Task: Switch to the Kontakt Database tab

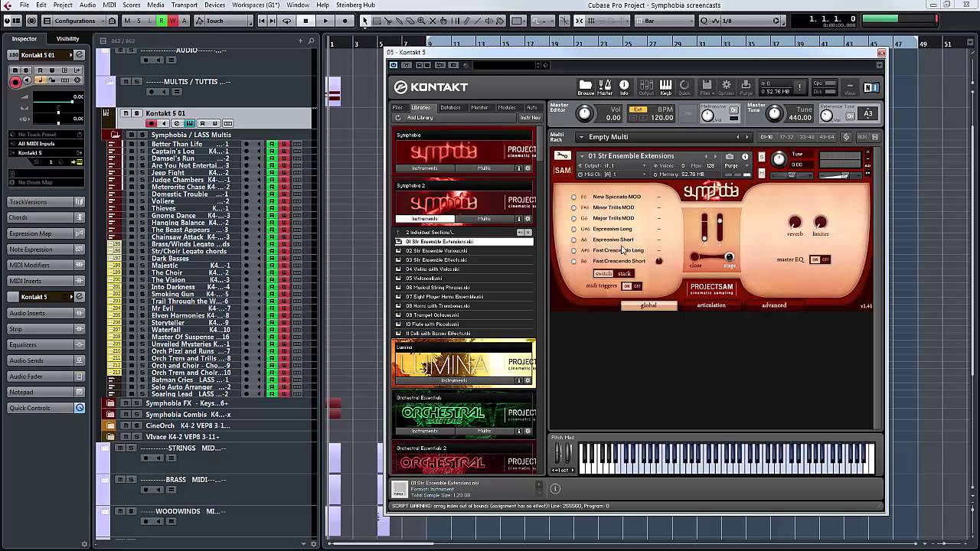Action: coord(450,107)
